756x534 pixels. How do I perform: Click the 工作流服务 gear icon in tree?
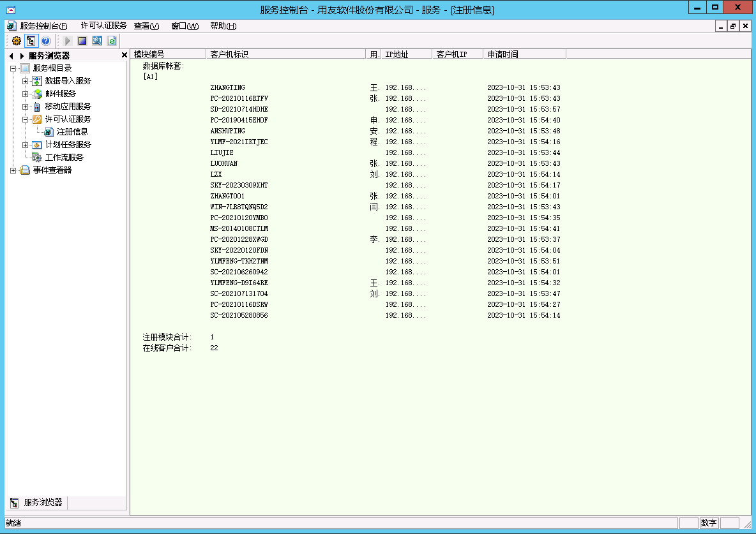[37, 158]
